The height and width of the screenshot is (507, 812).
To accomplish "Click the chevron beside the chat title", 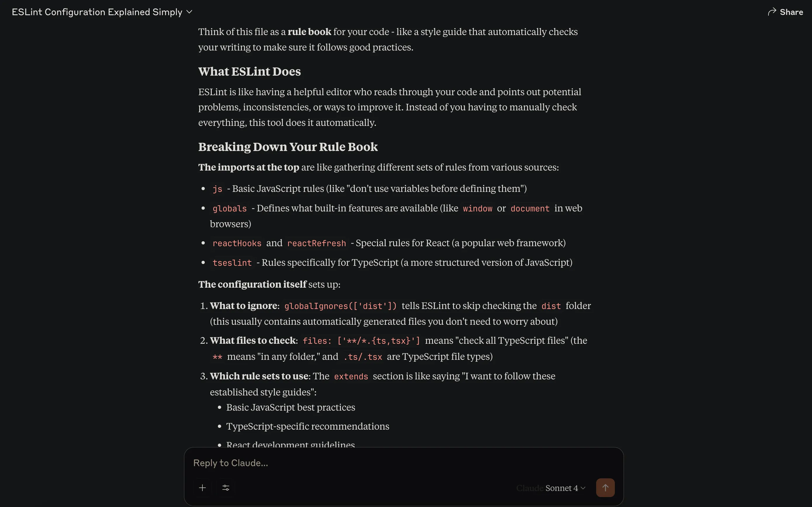I will pos(190,12).
